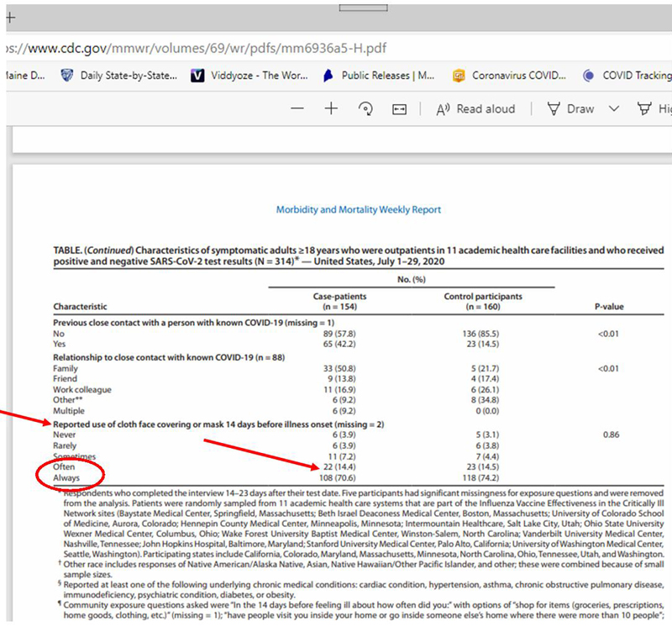Viewport: 672px width, 632px height.
Task: Click the Coronavirus COVID bookmark favicon
Action: 459,76
